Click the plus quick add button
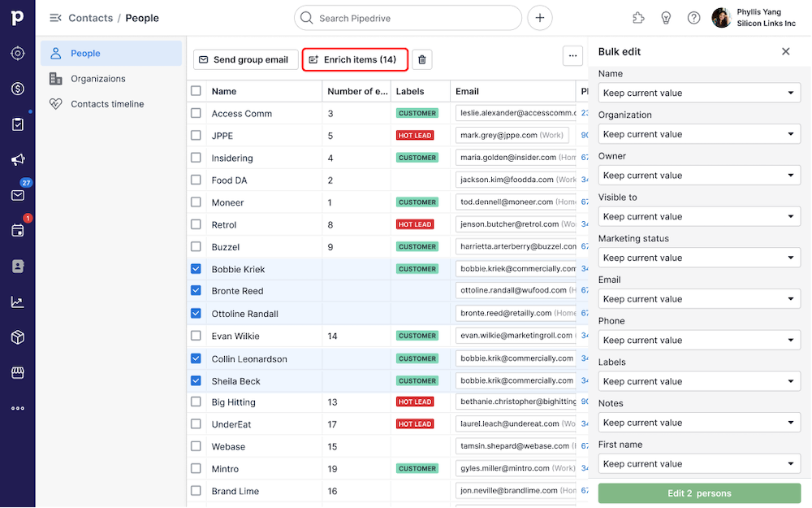Viewport: 812px width, 508px height. coord(539,18)
